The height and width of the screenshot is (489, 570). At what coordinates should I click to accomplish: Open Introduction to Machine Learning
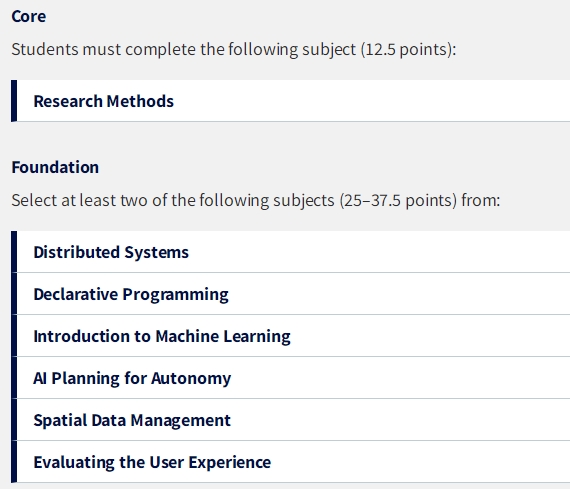point(162,336)
